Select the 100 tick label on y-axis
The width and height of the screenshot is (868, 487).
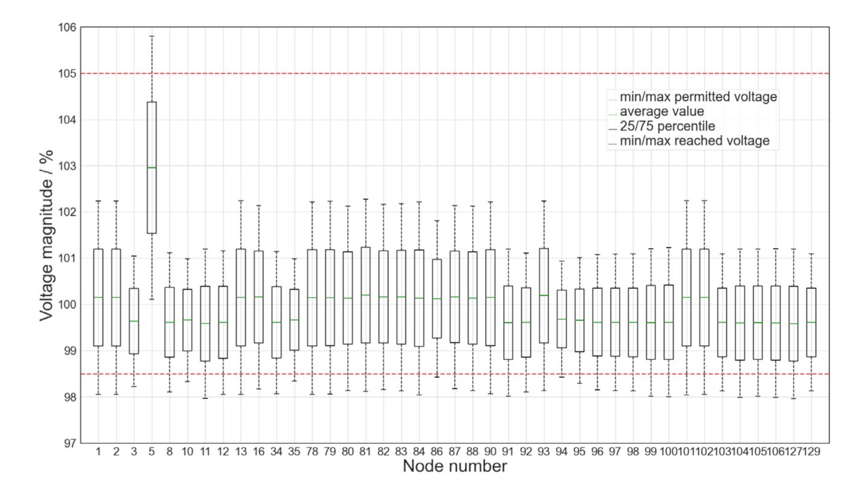pyautogui.click(x=67, y=304)
